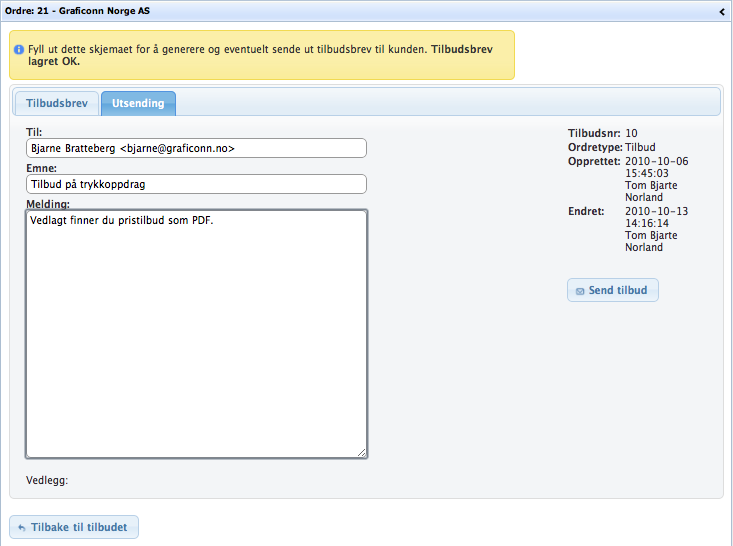This screenshot has width=733, height=546.
Task: Click the Endret date 2010-10-13
Action: tap(656, 212)
